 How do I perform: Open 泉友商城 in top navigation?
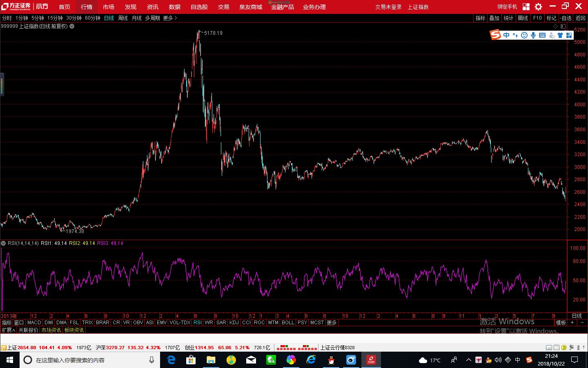(x=251, y=7)
